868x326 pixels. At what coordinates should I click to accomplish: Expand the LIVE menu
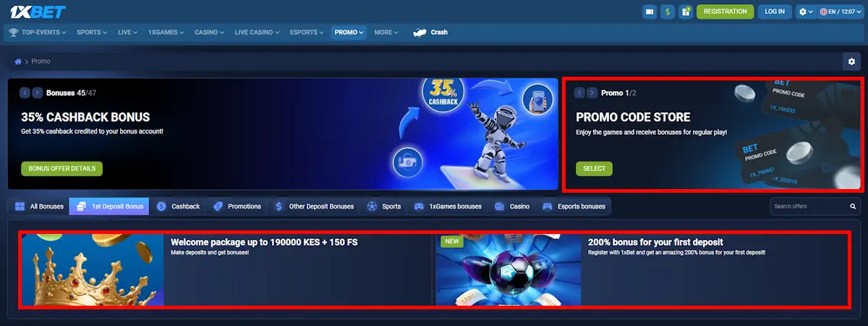point(128,33)
